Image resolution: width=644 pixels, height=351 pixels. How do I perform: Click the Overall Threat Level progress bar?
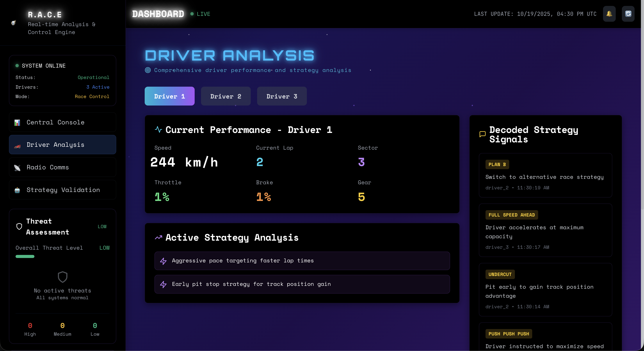click(x=25, y=256)
